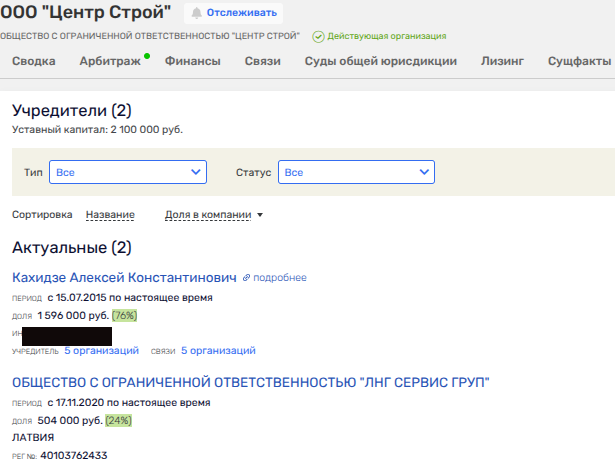The image size is (615, 470).
Task: Click the 76% share badge
Action: (x=125, y=315)
